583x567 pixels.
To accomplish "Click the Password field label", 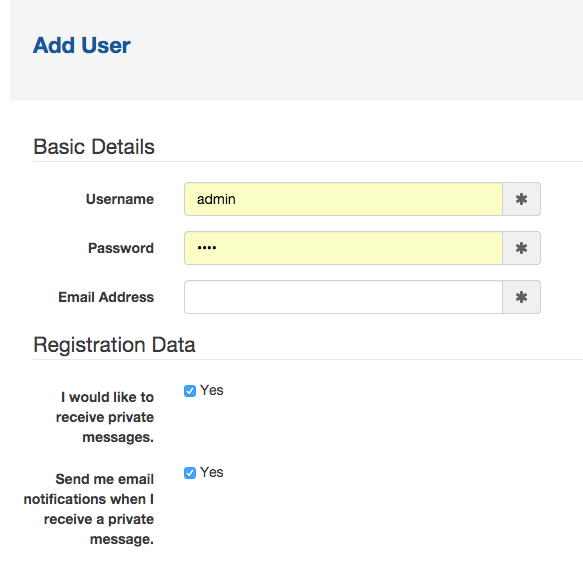I will pyautogui.click(x=121, y=248).
